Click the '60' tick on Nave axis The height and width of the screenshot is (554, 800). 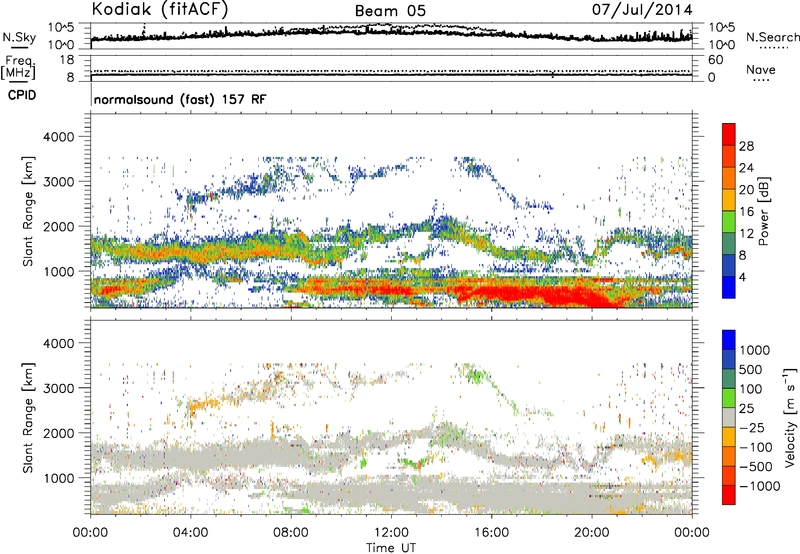pos(715,60)
